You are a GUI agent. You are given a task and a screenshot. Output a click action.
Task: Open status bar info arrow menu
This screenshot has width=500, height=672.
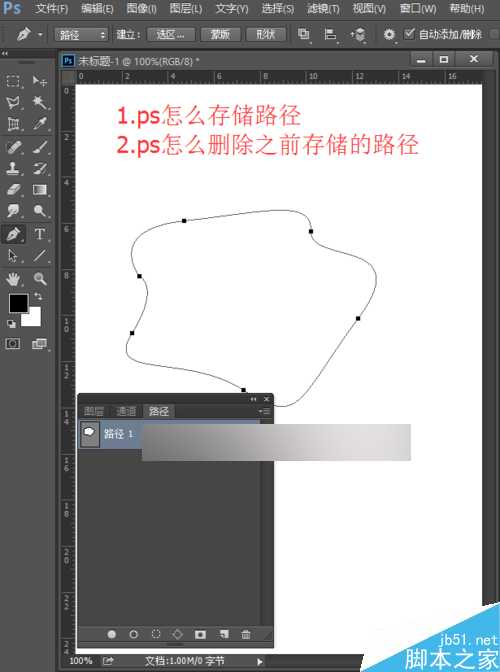pos(260,661)
